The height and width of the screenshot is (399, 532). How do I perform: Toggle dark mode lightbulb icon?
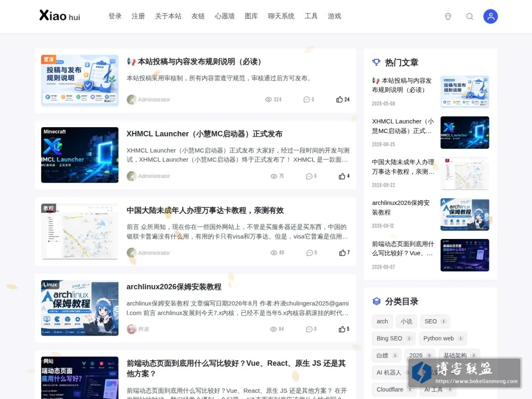pyautogui.click(x=448, y=16)
